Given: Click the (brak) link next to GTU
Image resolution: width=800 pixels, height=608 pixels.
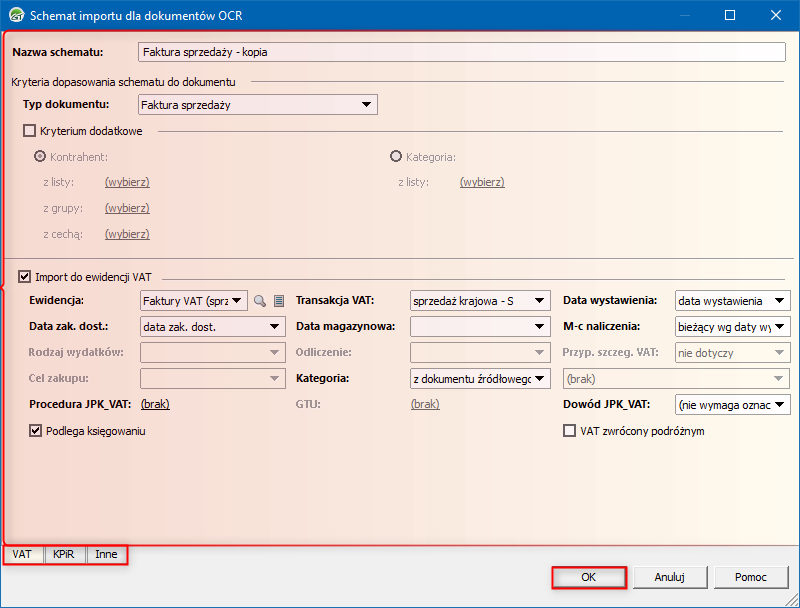Looking at the screenshot, I should [425, 404].
